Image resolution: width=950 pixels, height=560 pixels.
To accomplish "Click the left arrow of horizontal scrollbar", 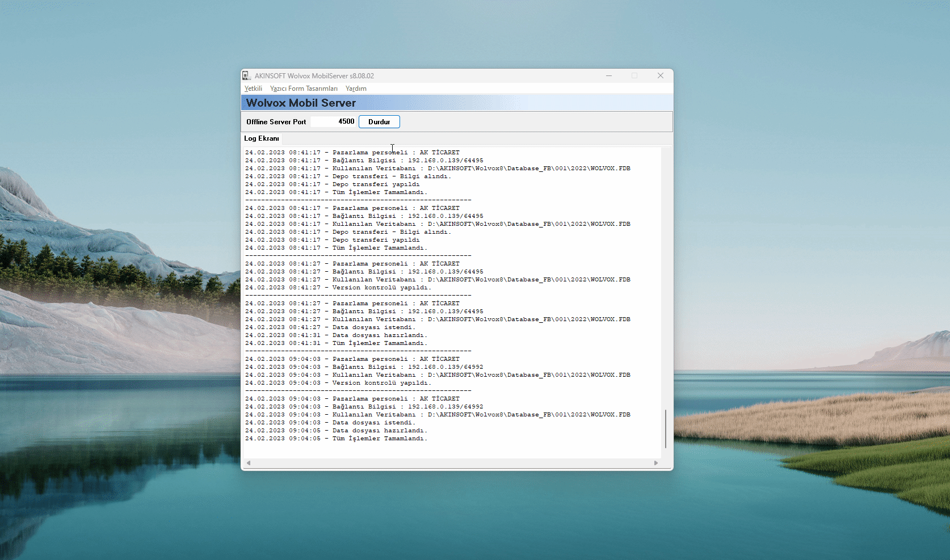I will click(249, 463).
